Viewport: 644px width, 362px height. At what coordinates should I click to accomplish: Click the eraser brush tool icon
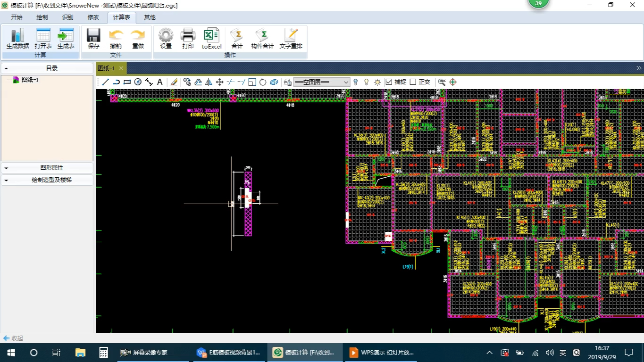pos(174,82)
